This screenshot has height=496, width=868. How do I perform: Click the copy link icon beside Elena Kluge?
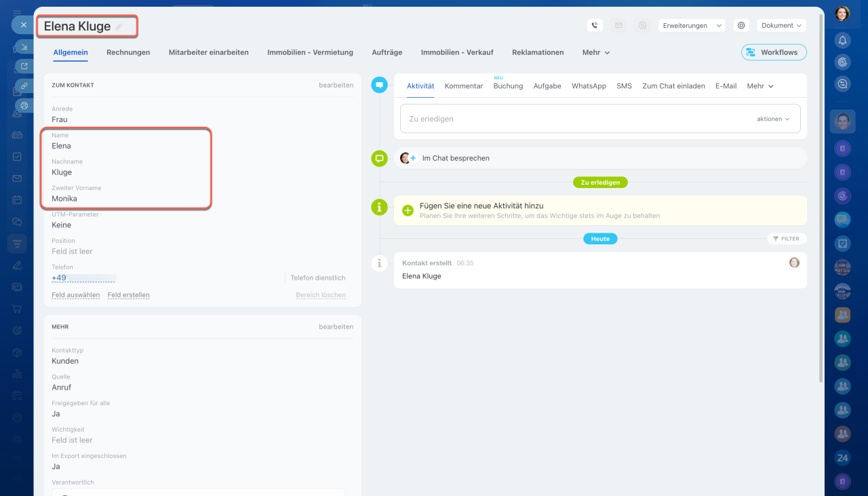tap(119, 27)
